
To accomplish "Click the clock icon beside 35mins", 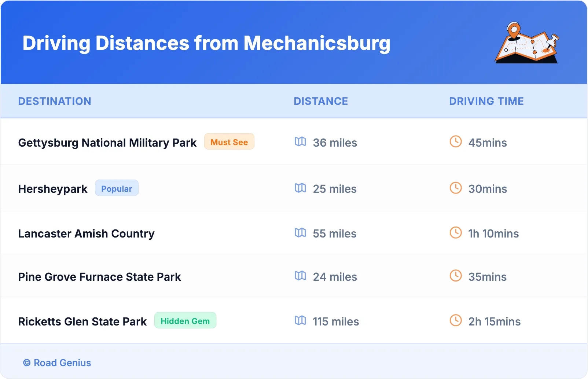I will (x=456, y=276).
